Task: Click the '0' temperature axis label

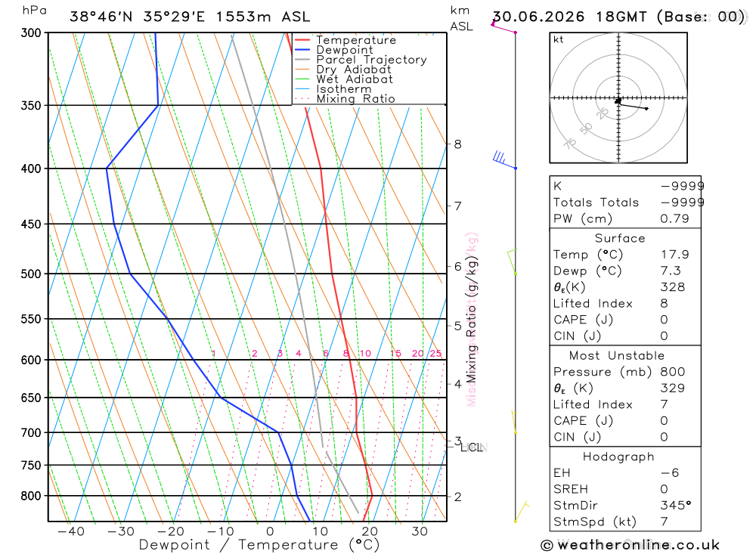Action: click(270, 531)
